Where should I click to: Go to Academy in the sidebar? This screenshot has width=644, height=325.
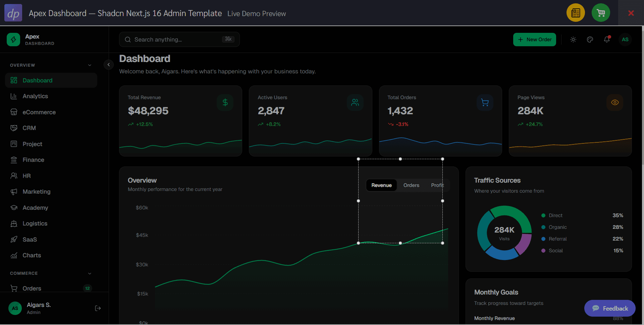click(51, 208)
